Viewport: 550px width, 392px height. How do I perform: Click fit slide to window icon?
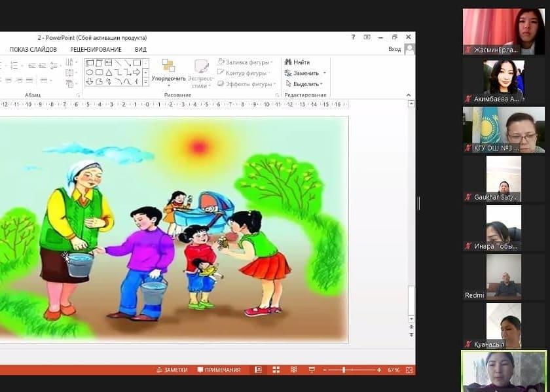click(409, 370)
